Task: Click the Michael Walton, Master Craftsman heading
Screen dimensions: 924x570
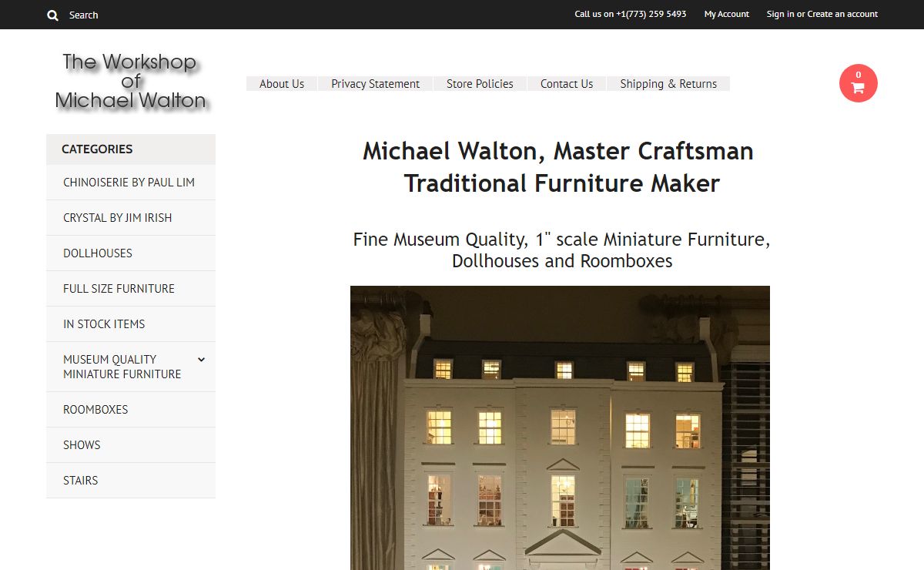Action: pos(558,167)
